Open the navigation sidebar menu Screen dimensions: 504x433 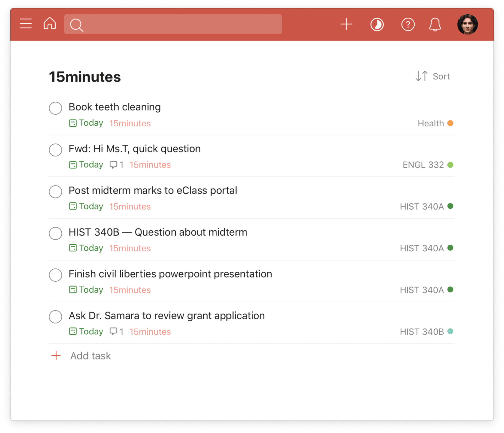click(x=26, y=24)
